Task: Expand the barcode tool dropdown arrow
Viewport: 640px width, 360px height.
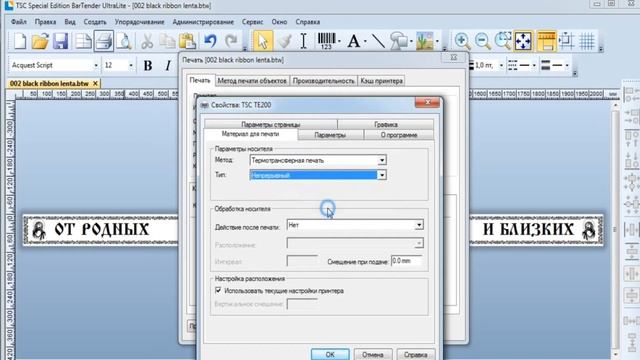Action: (x=339, y=41)
